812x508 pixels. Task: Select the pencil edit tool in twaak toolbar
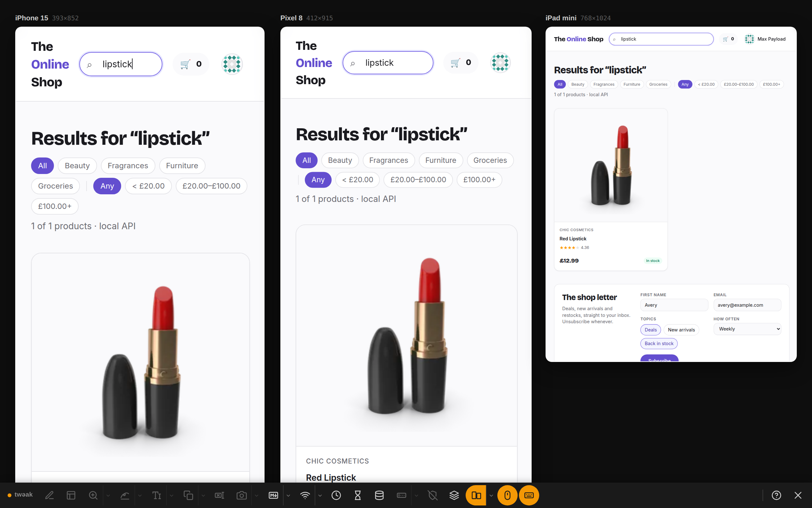(x=50, y=495)
